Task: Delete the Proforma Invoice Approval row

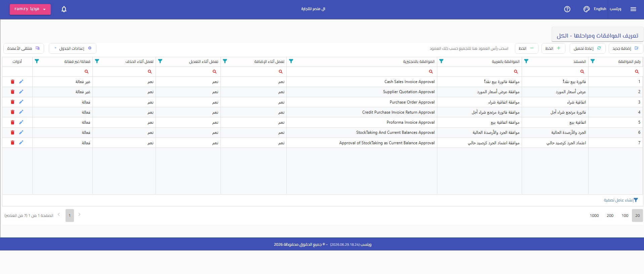Action: coord(12,122)
